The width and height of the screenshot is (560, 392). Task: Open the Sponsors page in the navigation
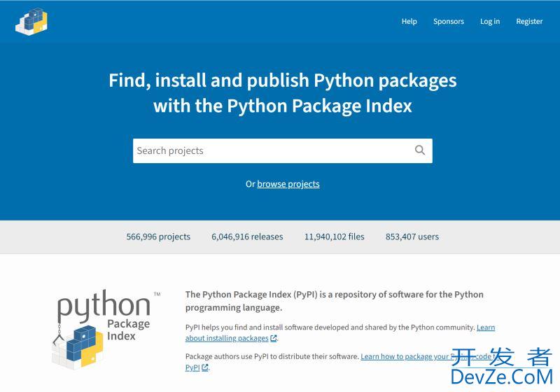click(x=448, y=22)
